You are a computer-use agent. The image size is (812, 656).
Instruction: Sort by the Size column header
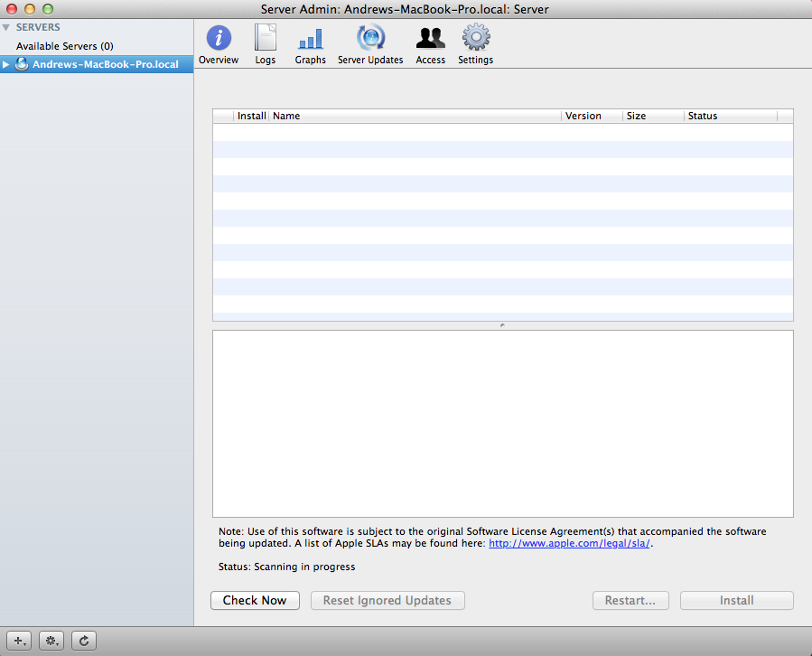[653, 116]
